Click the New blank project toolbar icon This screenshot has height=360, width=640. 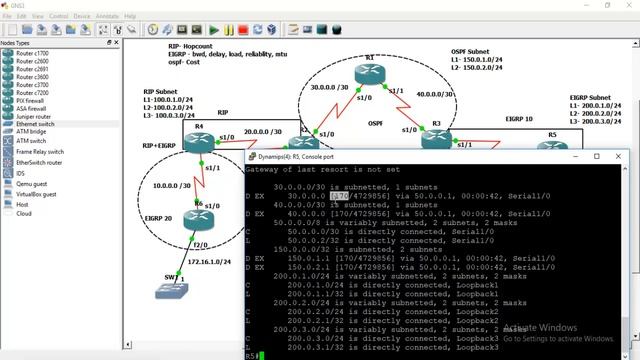click(x=13, y=30)
